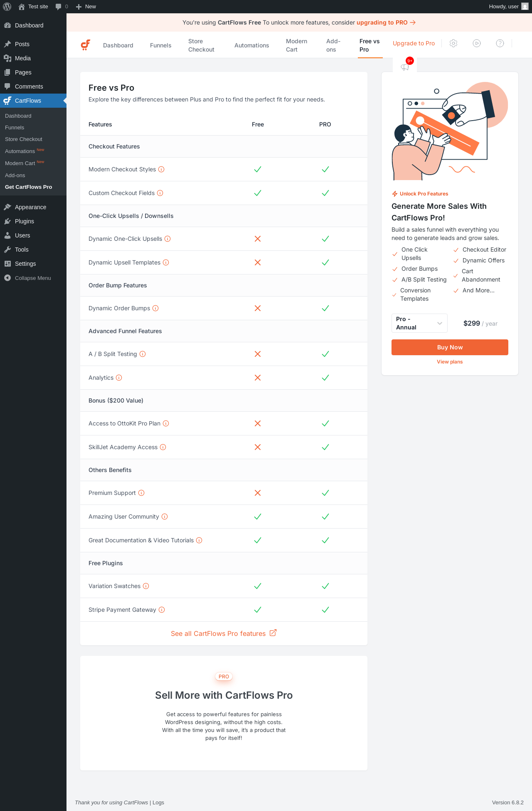Open the Add-ons tab
This screenshot has width=532, height=811.
333,45
